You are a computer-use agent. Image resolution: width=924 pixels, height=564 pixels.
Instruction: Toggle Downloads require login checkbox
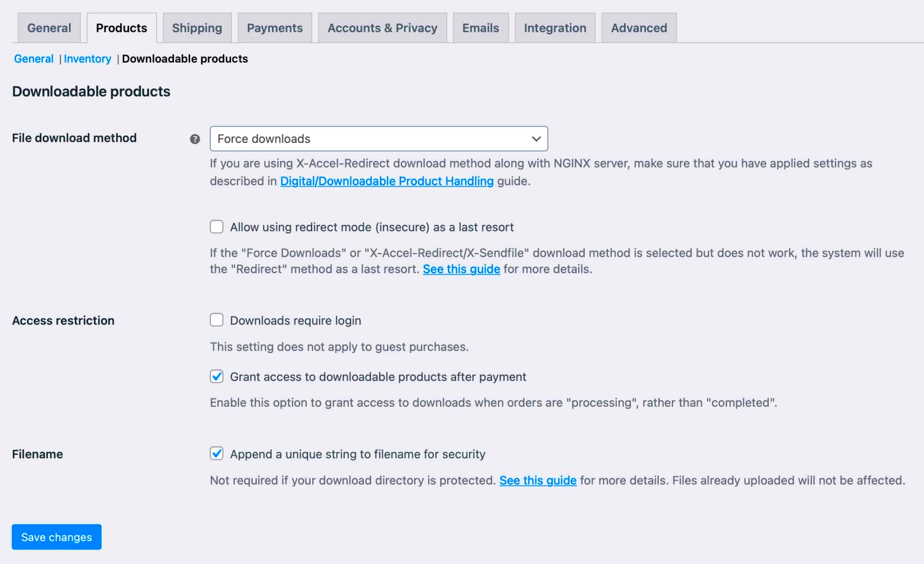click(217, 320)
